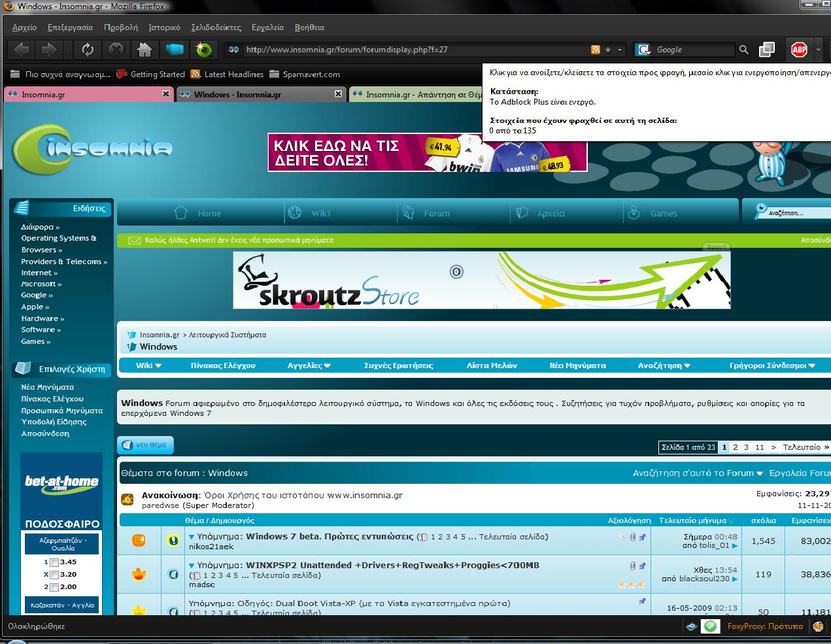Image resolution: width=831 pixels, height=644 pixels.
Task: Click the green checkmark status bar icon
Action: (x=710, y=626)
